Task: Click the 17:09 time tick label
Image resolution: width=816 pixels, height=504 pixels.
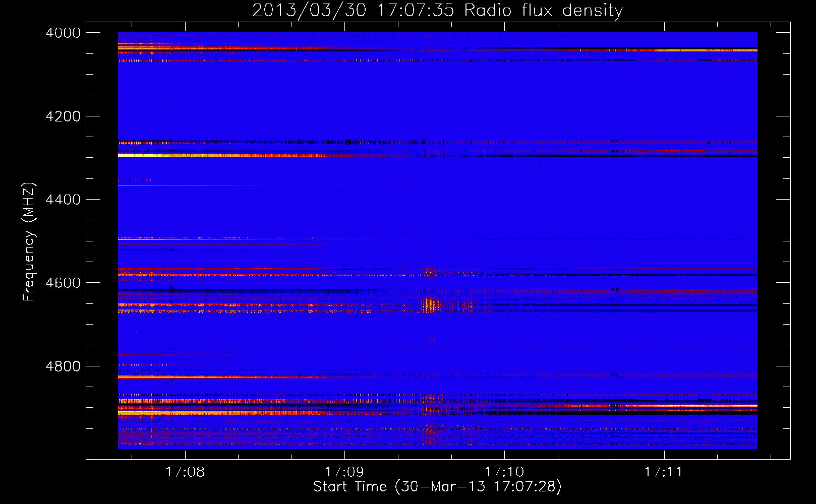Action: [344, 472]
